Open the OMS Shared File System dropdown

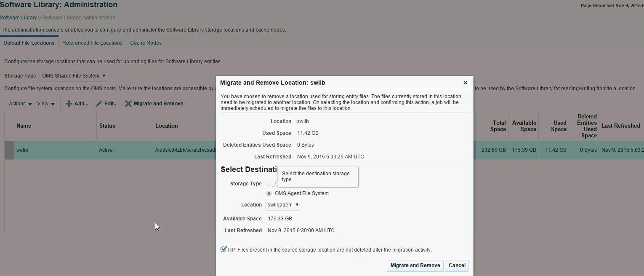pos(74,76)
